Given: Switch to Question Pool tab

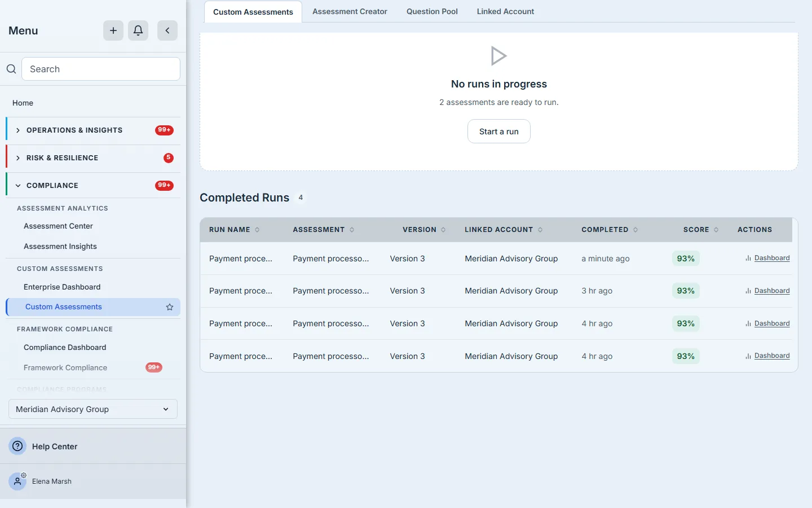Looking at the screenshot, I should [432, 11].
